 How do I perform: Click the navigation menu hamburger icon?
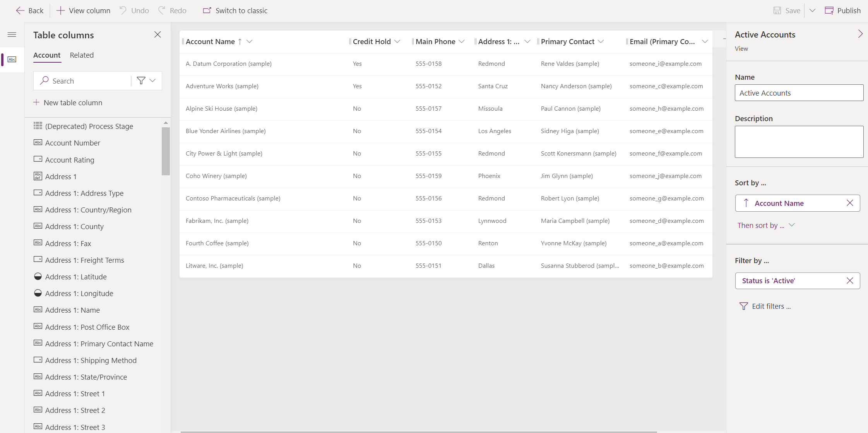(12, 34)
